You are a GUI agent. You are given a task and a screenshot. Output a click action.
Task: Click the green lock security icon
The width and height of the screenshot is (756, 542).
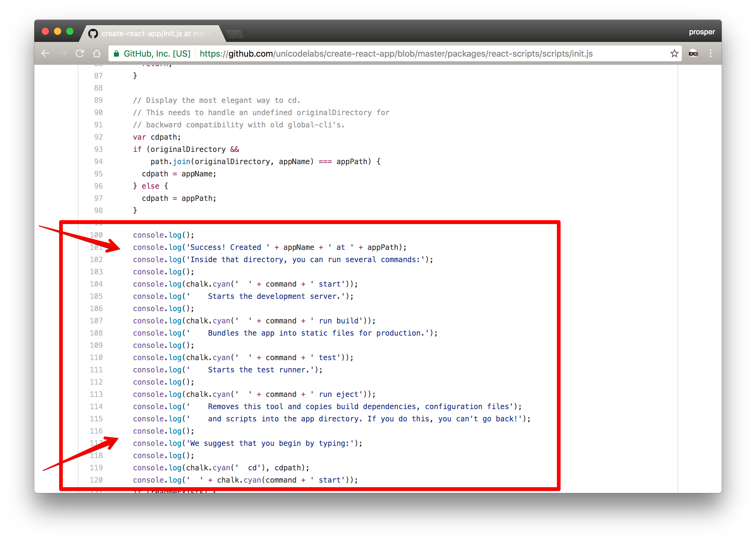pos(116,54)
